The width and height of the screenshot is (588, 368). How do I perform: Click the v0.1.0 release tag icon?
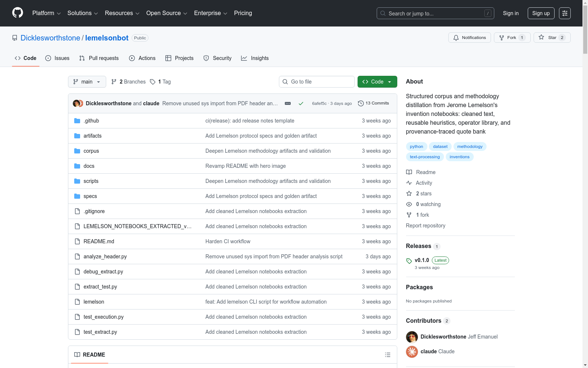[x=409, y=261]
